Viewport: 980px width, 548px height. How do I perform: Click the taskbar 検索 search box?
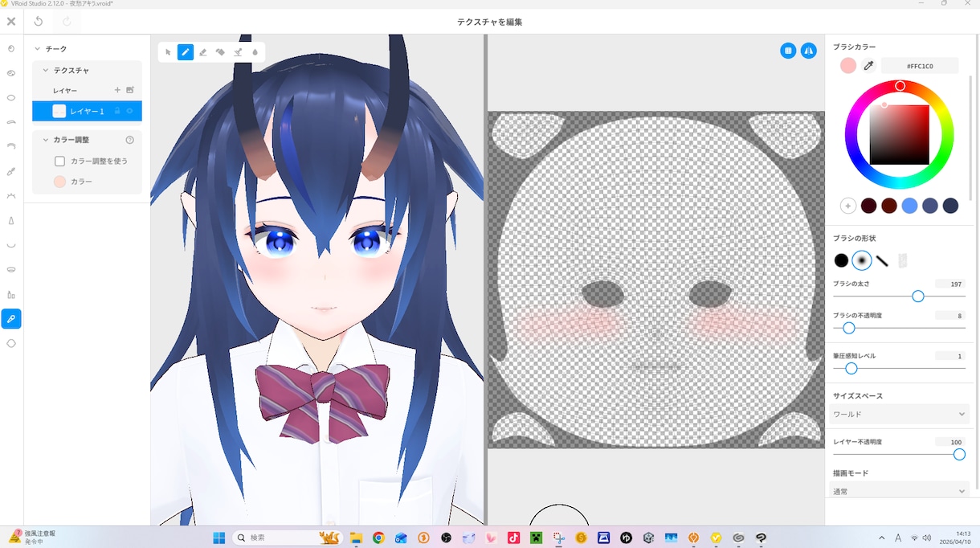pyautogui.click(x=287, y=538)
